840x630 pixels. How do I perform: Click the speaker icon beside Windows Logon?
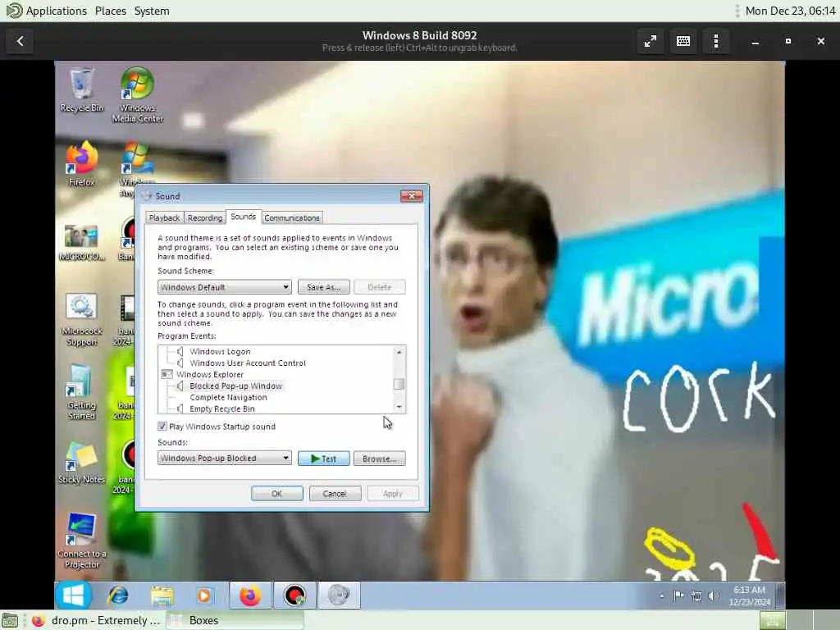[180, 351]
